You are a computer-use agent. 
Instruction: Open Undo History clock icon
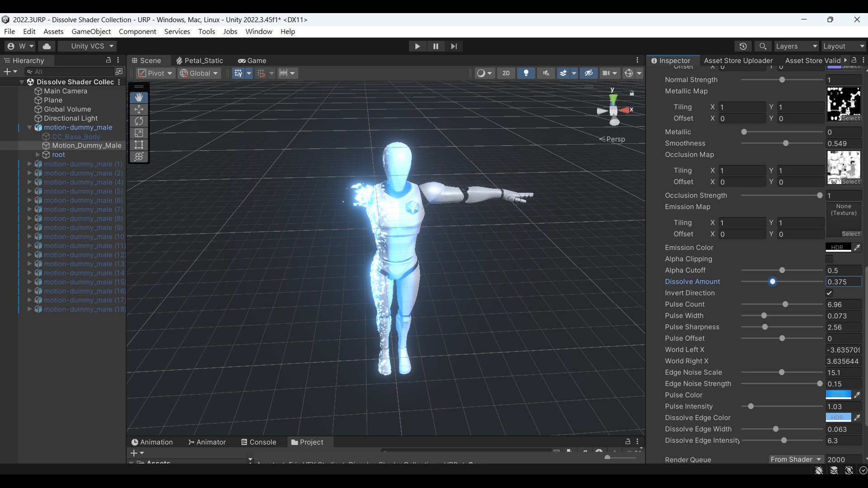[x=743, y=46]
